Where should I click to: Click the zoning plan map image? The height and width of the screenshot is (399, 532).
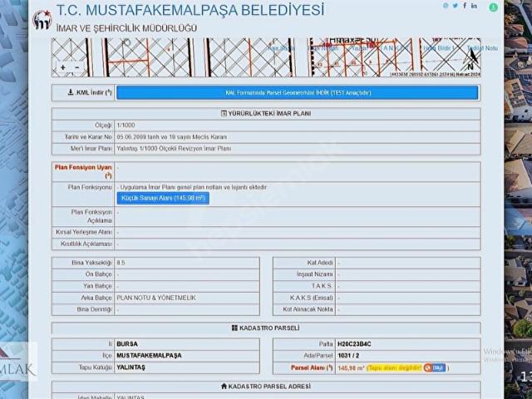coord(266,57)
